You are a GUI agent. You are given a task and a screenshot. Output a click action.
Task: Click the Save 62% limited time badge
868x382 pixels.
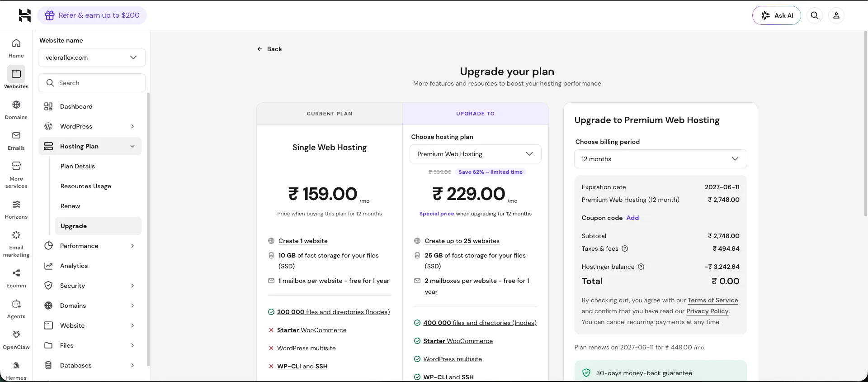[491, 172]
